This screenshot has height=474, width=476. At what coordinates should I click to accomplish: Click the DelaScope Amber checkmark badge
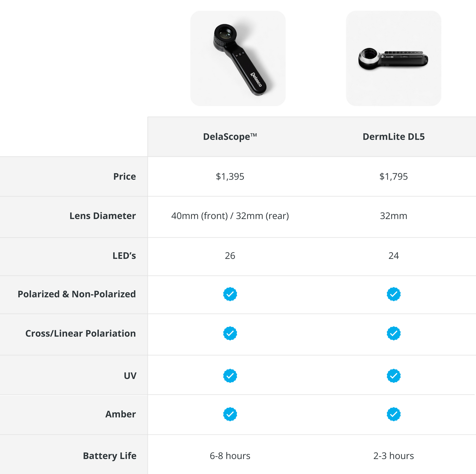tap(230, 414)
